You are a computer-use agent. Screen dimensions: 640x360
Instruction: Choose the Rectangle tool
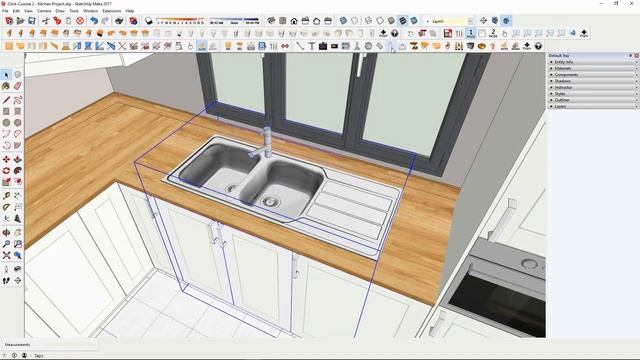[x=6, y=111]
